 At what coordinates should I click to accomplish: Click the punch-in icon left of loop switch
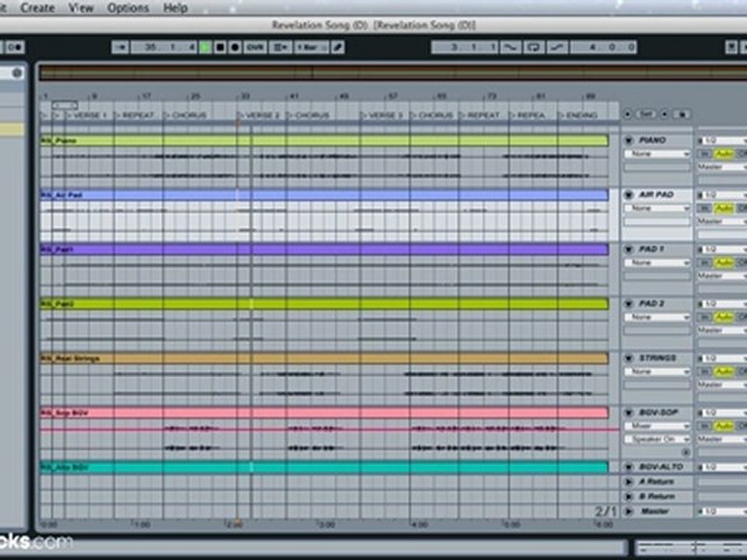pos(510,47)
